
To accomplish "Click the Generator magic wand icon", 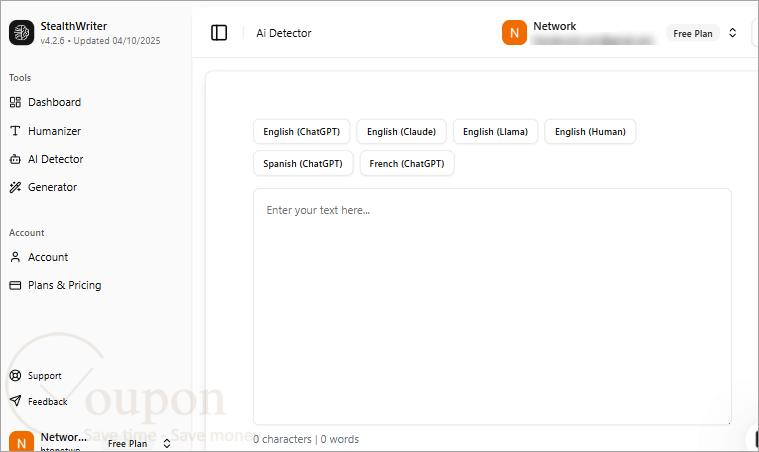I will click(15, 187).
